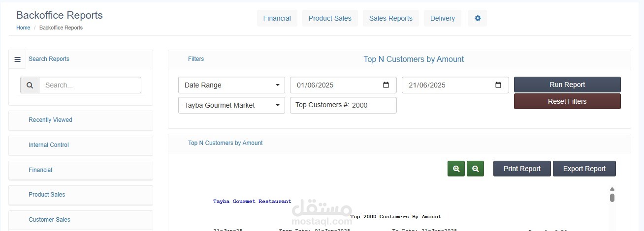Click the report scrollbar up arrow
This screenshot has height=231, width=644.
click(612, 189)
